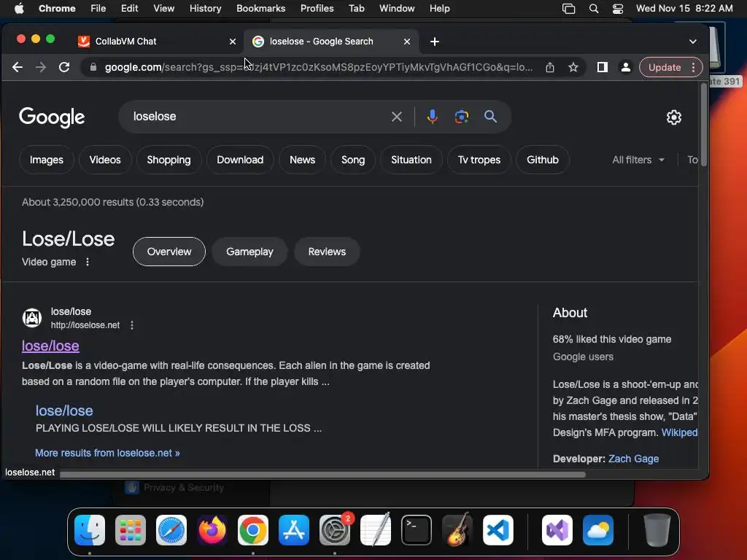
Task: Open the tab search dropdown arrow
Action: pos(693,42)
